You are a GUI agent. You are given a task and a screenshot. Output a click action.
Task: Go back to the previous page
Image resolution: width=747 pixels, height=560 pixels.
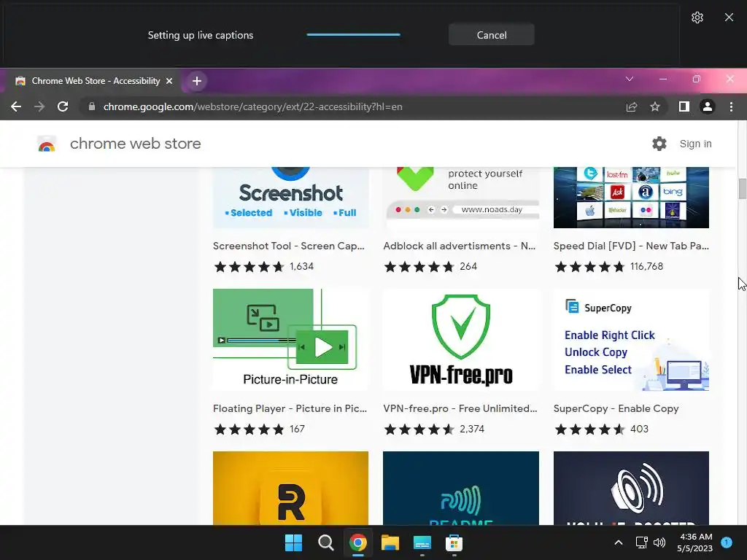pos(16,106)
